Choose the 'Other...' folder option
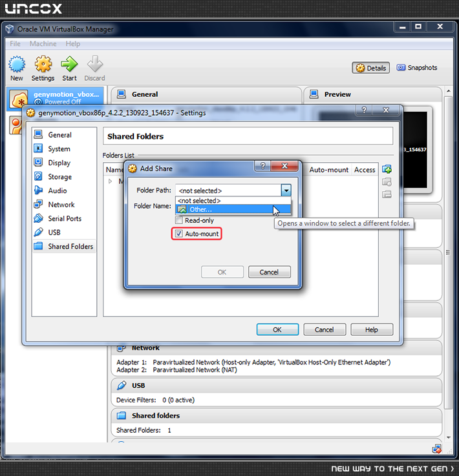 (233, 209)
